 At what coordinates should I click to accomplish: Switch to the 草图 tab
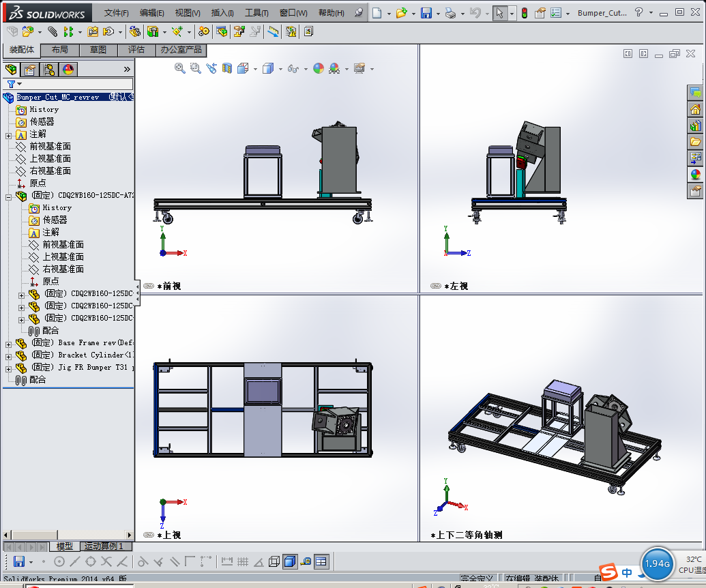click(x=98, y=50)
